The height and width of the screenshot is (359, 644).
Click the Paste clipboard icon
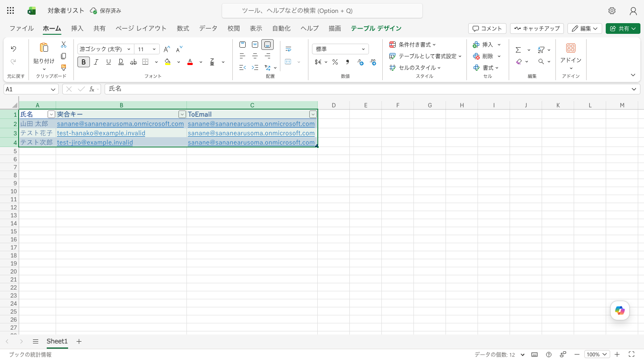pyautogui.click(x=44, y=48)
